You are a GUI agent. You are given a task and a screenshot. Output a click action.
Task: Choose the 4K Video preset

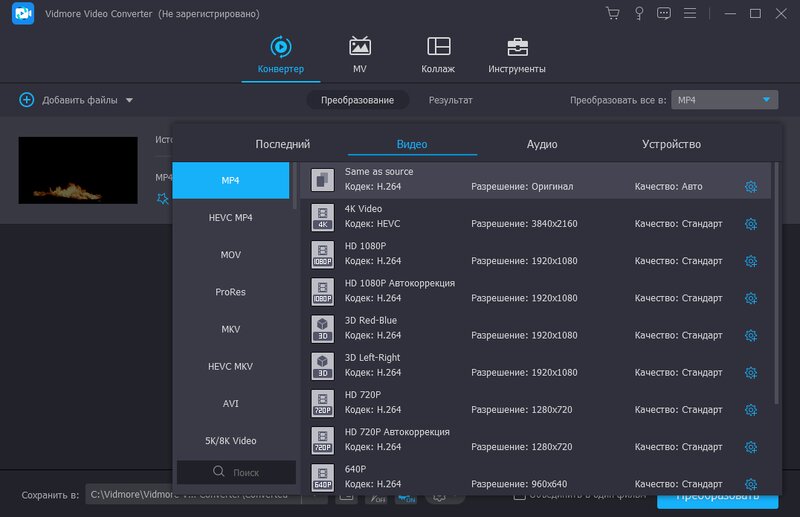535,217
